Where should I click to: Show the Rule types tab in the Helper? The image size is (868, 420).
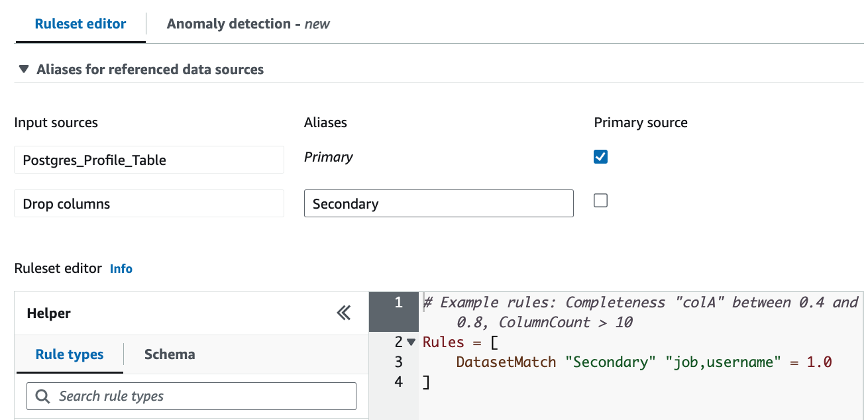(x=70, y=354)
